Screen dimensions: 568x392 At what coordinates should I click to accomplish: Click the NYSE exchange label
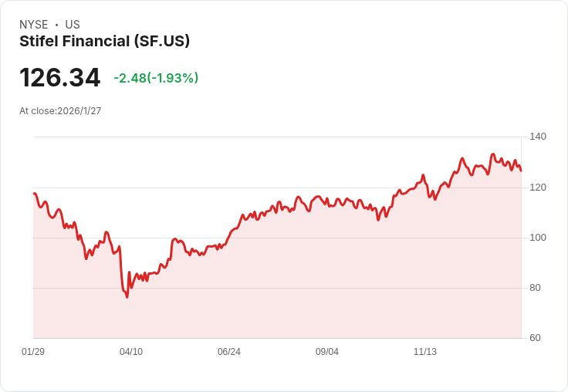click(x=33, y=25)
